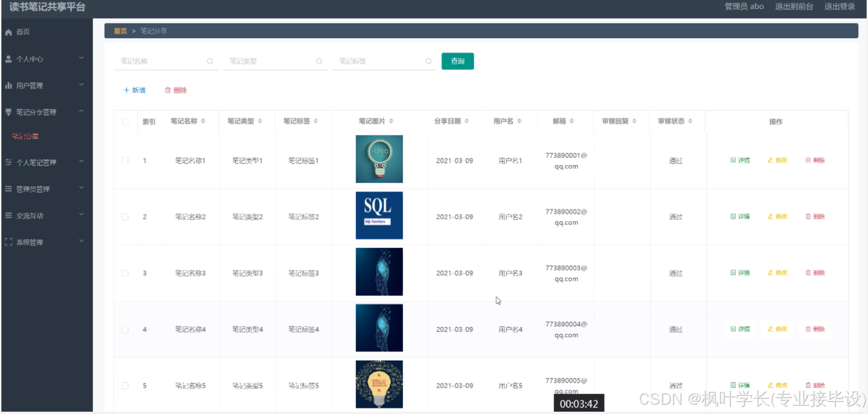Open the SQL note thumbnail image
The height and width of the screenshot is (414, 868).
click(x=379, y=216)
